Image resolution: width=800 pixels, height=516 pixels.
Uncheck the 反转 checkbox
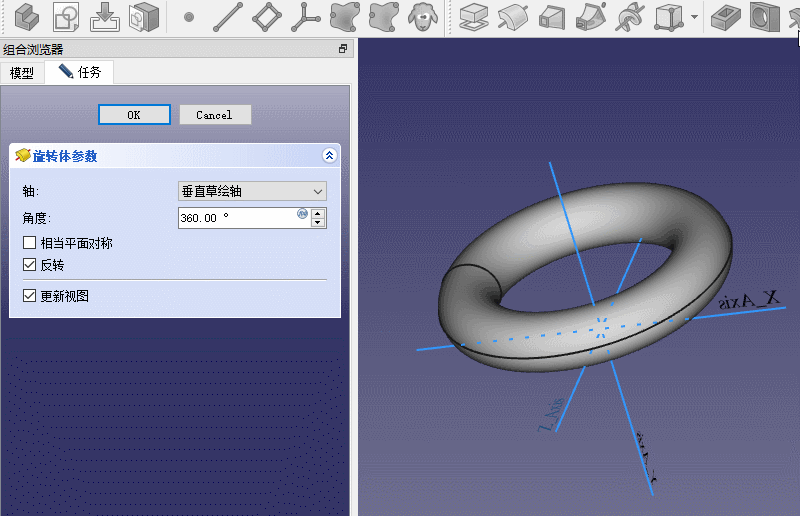(29, 265)
